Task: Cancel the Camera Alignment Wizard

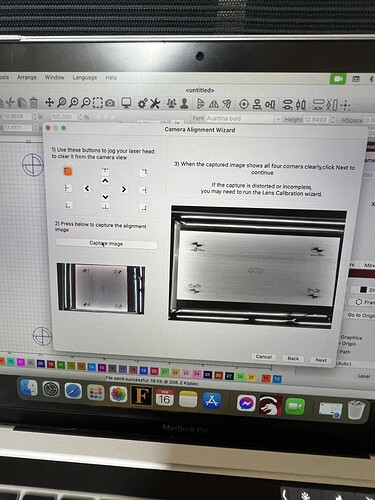Action: click(264, 357)
